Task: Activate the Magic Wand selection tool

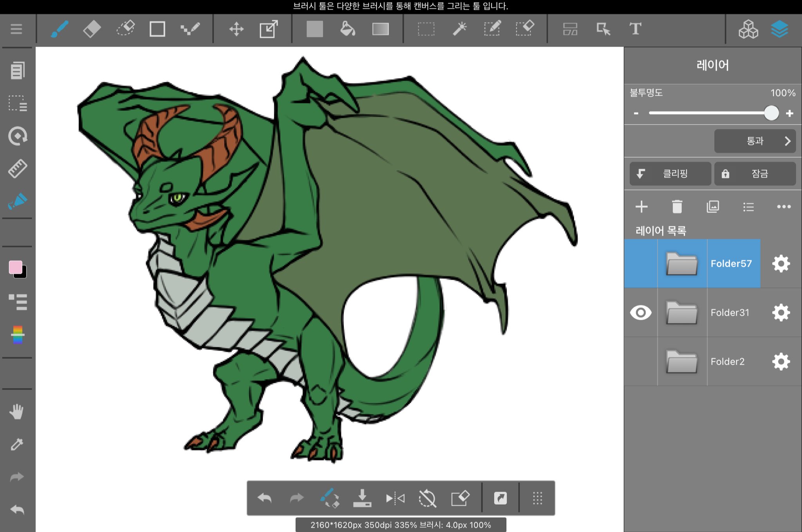Action: click(460, 29)
